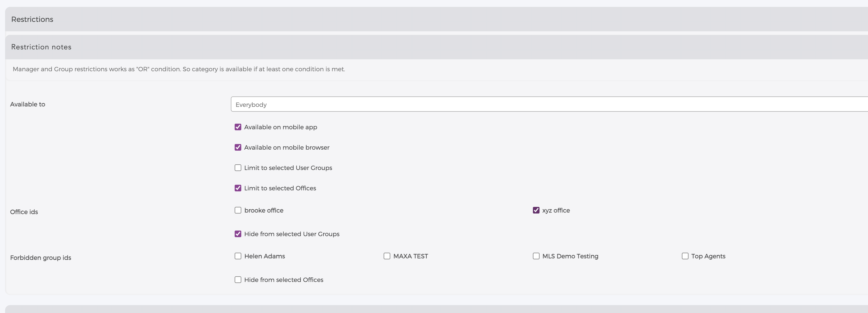This screenshot has width=868, height=313.
Task: Uncheck Hide from selected User Groups
Action: 238,234
